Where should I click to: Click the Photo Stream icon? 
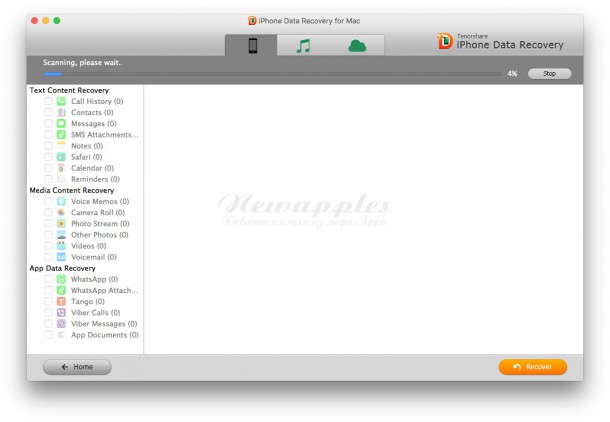(61, 224)
